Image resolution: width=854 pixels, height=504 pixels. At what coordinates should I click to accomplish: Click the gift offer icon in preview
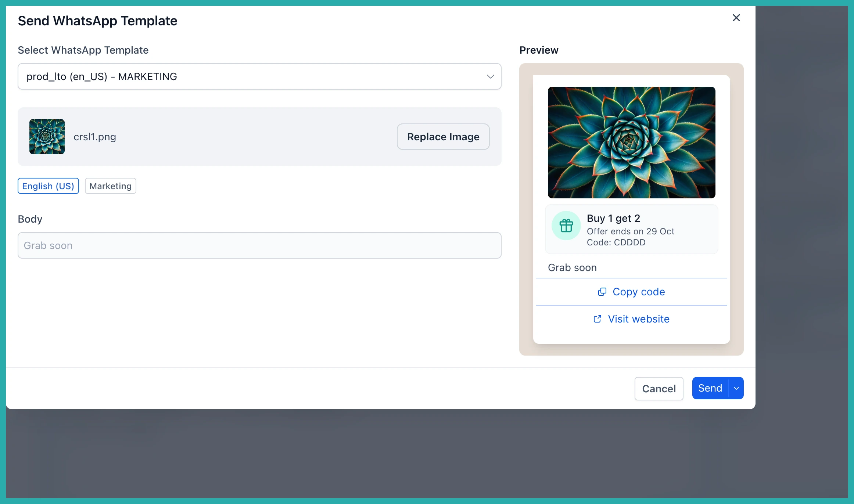tap(566, 226)
